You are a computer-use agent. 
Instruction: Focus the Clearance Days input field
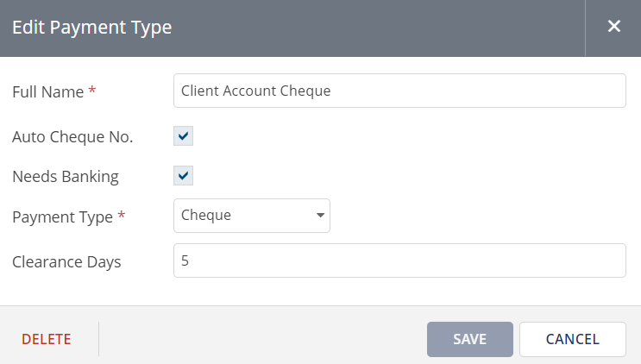399,260
